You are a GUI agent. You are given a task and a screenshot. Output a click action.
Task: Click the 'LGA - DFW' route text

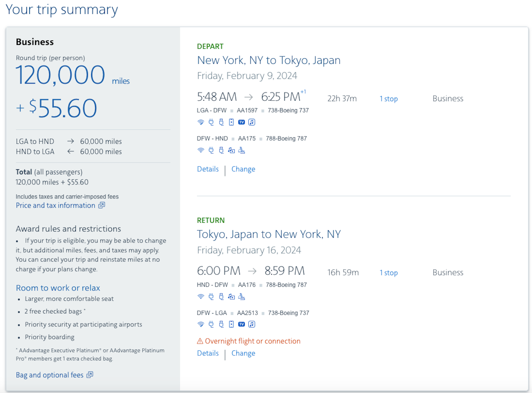[x=212, y=110]
